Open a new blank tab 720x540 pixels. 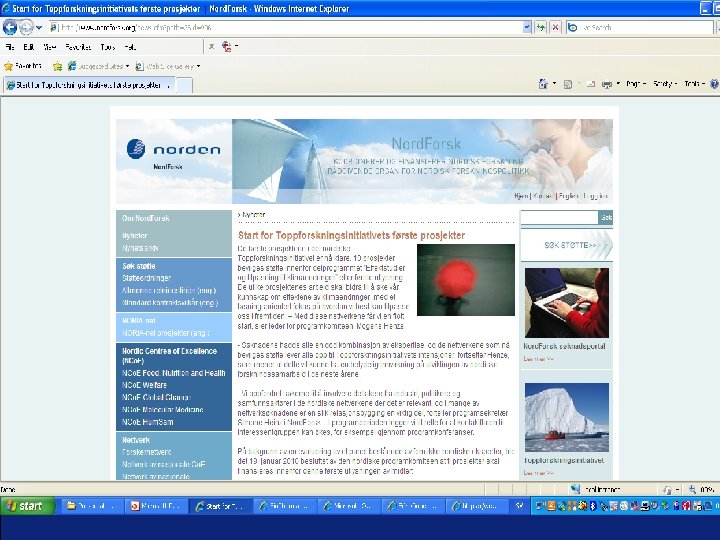[x=184, y=85]
